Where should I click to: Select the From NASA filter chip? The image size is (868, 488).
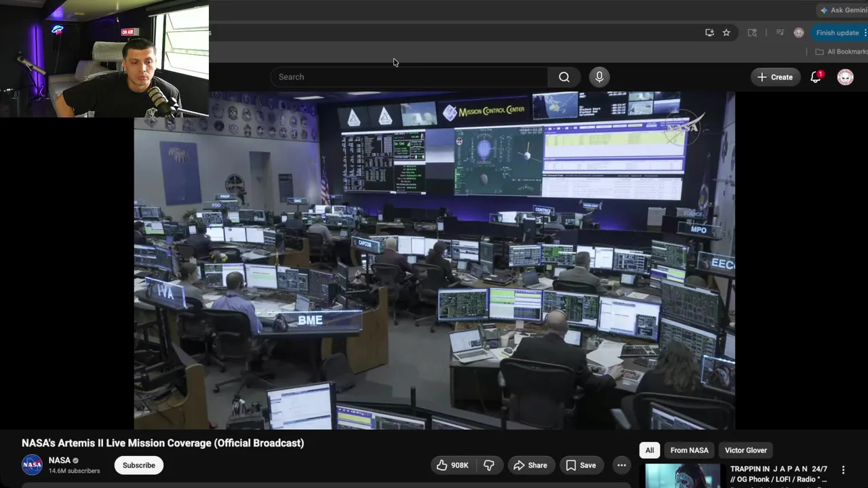(689, 450)
